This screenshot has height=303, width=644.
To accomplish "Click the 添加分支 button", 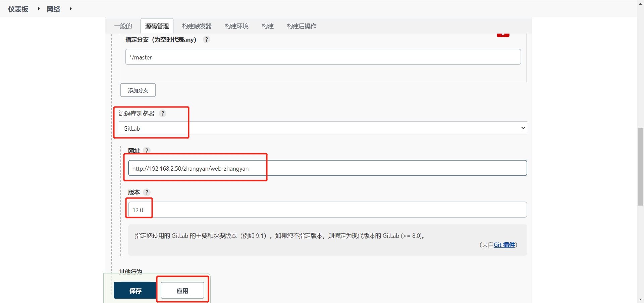I will (x=138, y=90).
